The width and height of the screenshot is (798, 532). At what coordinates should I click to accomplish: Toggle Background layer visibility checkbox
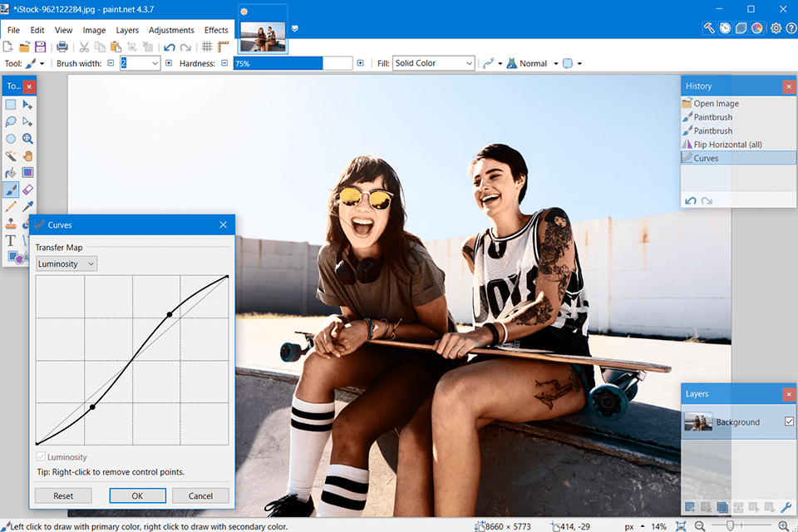789,421
